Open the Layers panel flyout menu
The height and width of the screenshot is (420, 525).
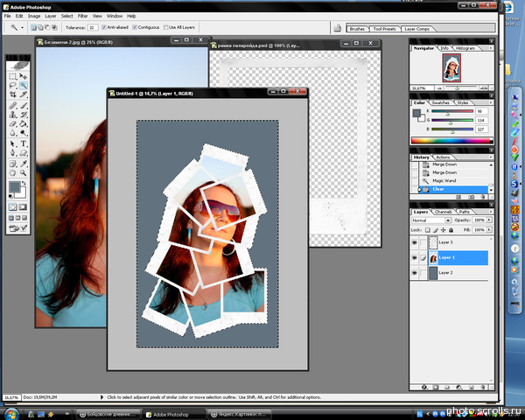tap(491, 212)
